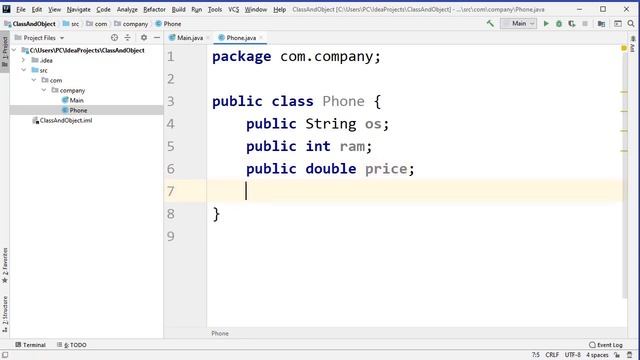Toggle the Project side tool window
640x360 pixels.
coord(5,52)
